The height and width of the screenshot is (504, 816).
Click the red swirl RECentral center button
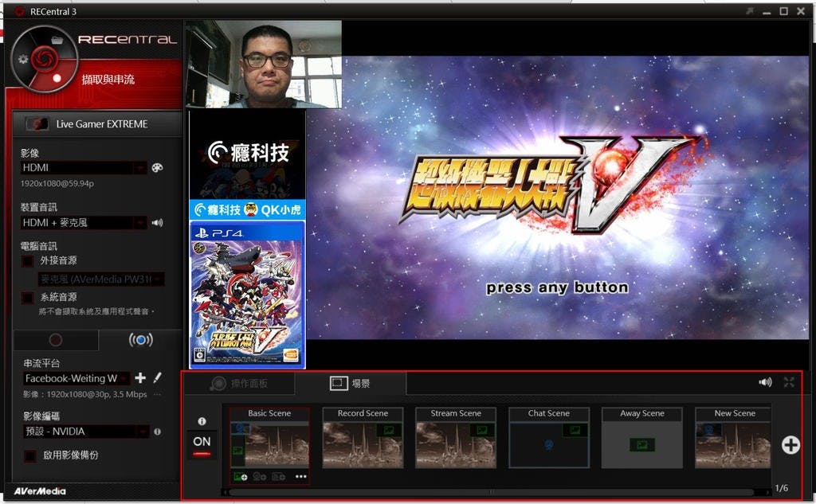pyautogui.click(x=44, y=58)
